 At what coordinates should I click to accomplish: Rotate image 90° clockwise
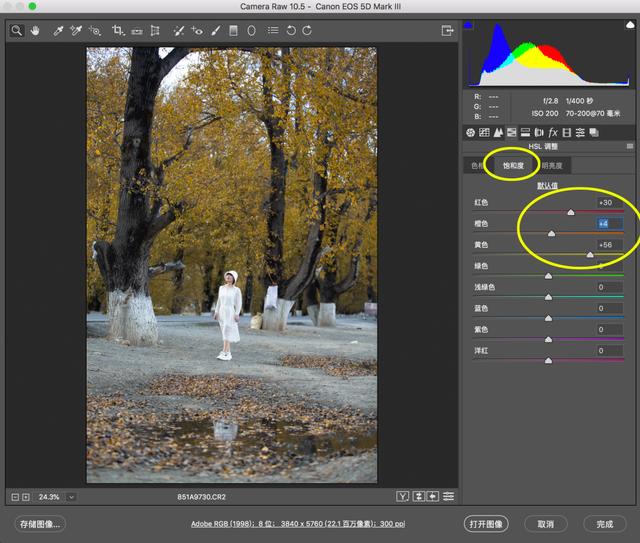tap(307, 31)
